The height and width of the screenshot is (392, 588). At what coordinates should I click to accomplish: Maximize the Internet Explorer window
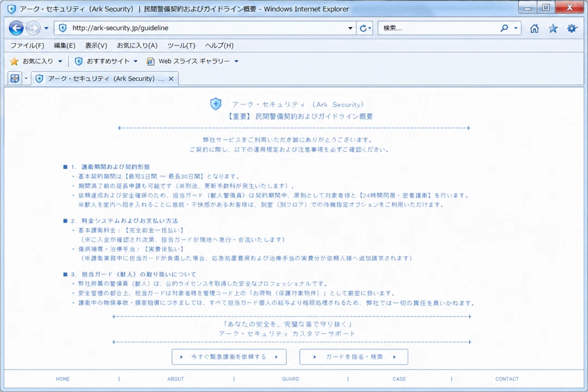(x=546, y=8)
